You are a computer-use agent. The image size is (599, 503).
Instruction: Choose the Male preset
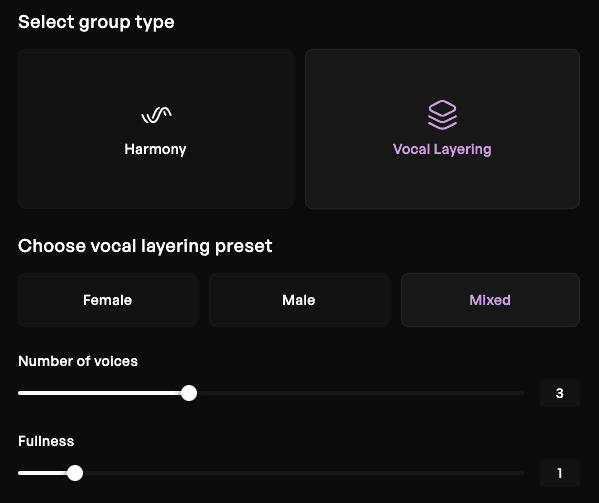point(299,300)
